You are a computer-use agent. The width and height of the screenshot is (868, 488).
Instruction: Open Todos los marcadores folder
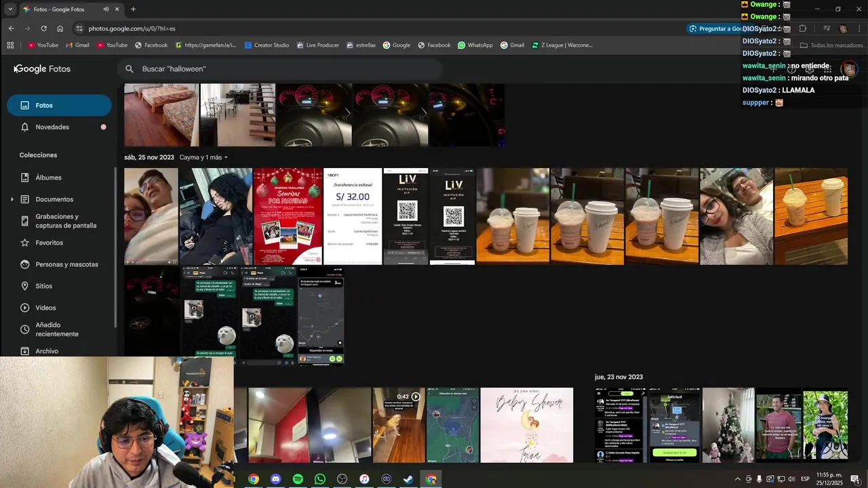click(x=831, y=45)
